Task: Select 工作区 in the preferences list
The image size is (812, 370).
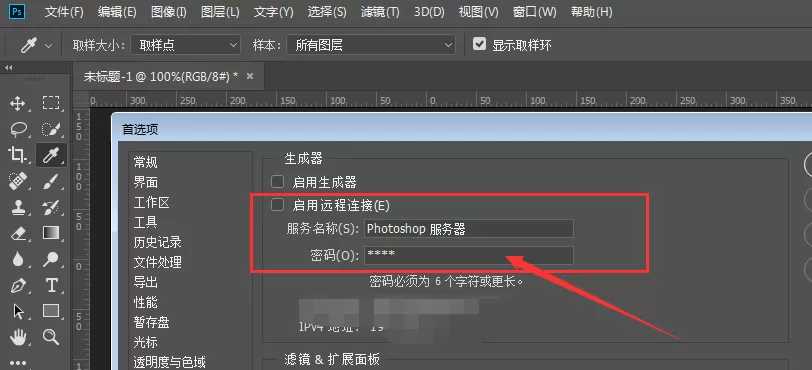Action: (152, 202)
